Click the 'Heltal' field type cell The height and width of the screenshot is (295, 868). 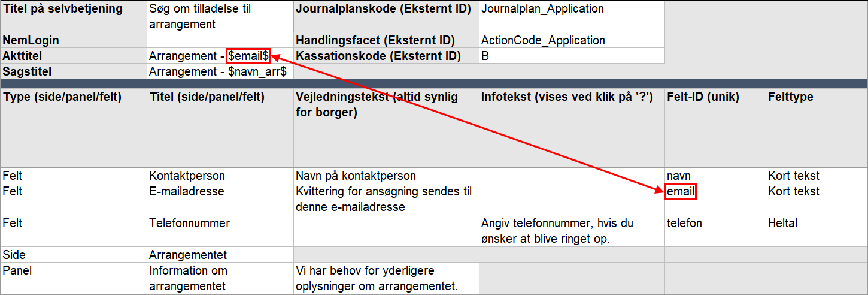pyautogui.click(x=816, y=230)
